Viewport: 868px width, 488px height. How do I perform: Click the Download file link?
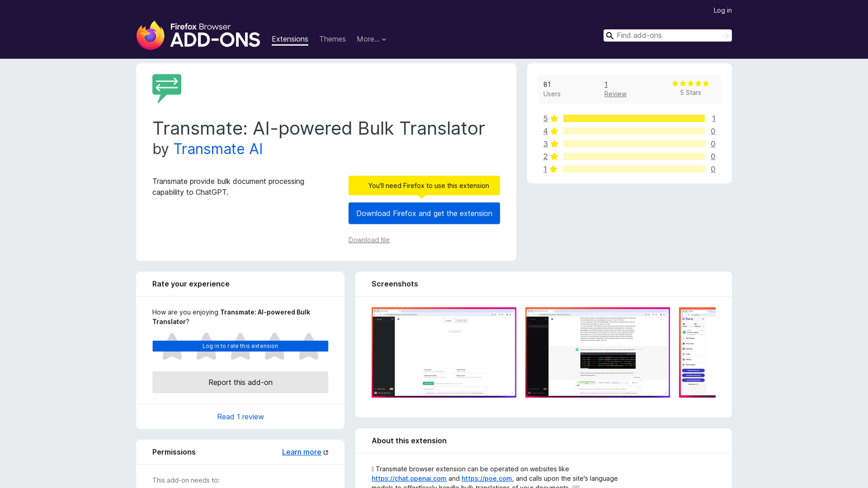tap(369, 240)
